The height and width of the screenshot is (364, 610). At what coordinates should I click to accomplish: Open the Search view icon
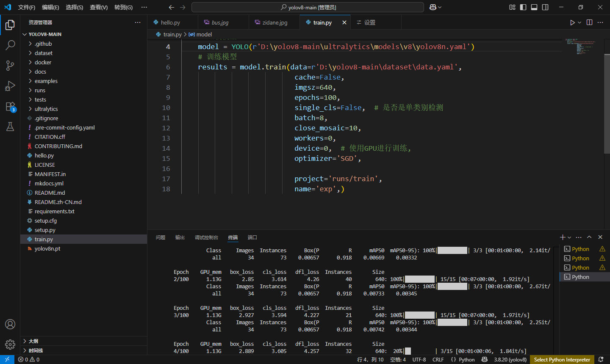pyautogui.click(x=10, y=45)
